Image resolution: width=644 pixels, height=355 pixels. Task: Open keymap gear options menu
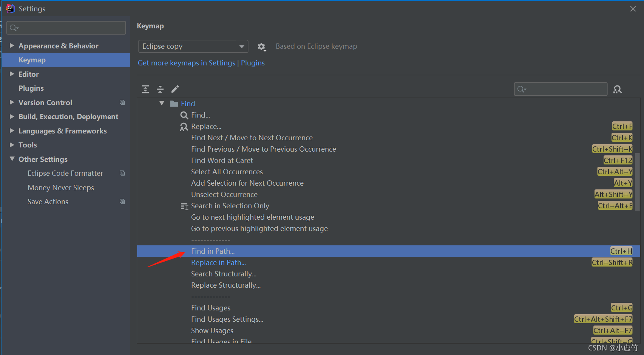click(261, 47)
